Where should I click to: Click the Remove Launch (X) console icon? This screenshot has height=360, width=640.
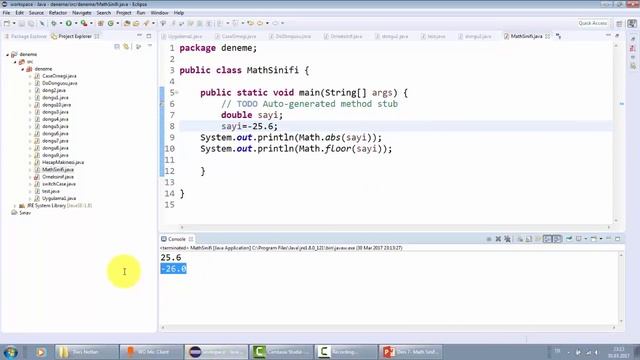tap(498, 239)
